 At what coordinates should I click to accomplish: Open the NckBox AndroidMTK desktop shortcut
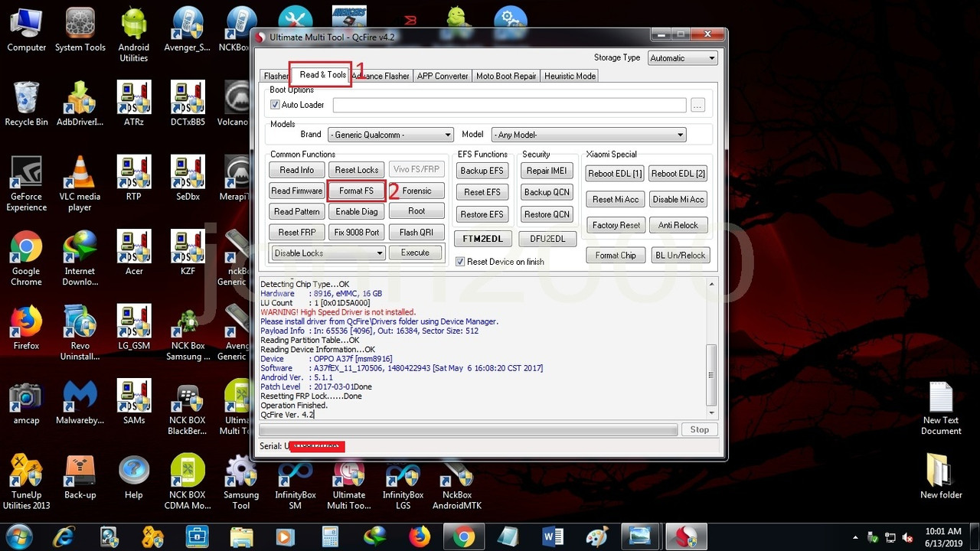(x=456, y=482)
